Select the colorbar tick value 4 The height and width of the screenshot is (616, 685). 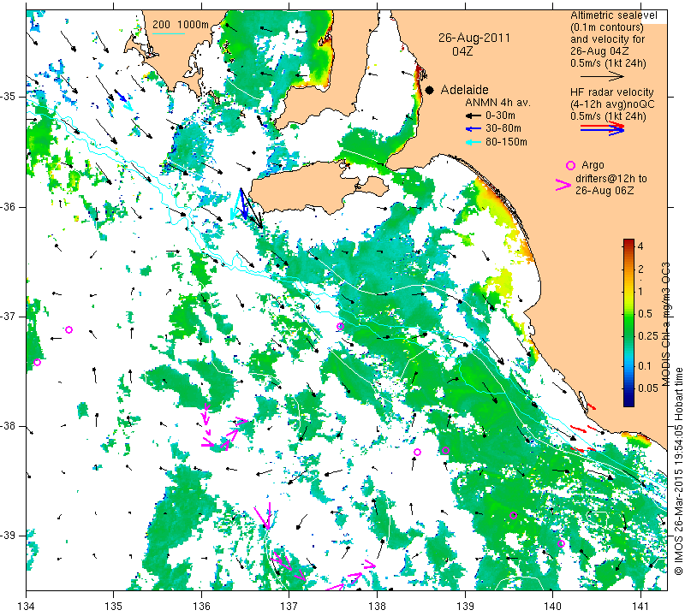(640, 246)
